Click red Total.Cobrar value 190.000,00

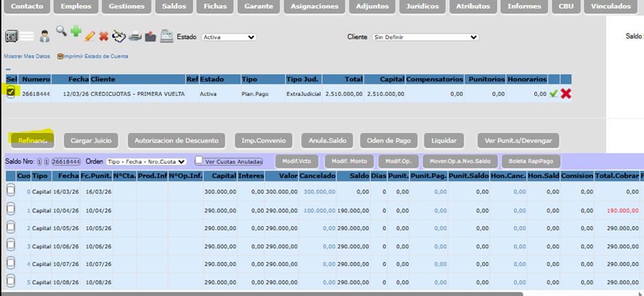[x=623, y=211]
